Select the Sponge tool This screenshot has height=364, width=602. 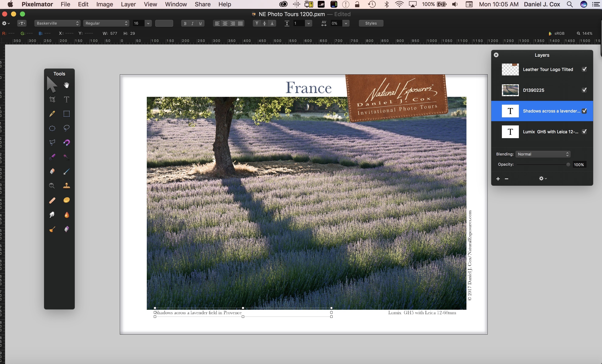(66, 200)
